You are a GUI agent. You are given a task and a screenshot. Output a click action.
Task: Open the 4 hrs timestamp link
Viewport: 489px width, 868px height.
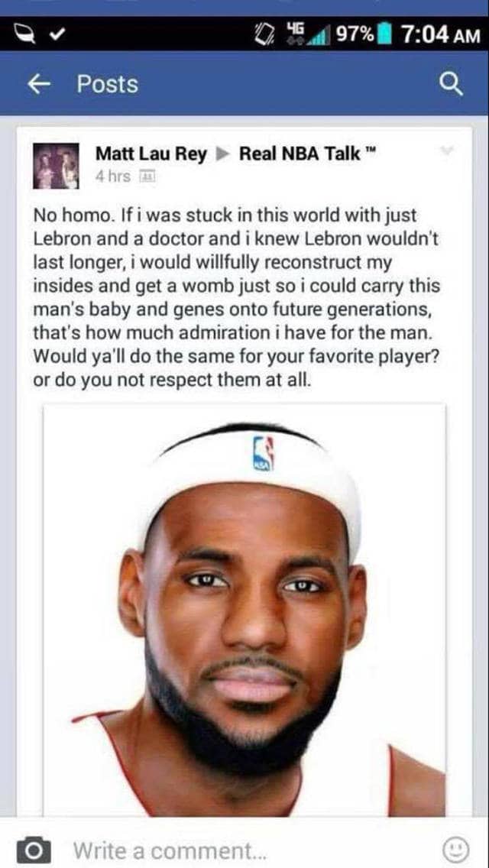pos(112,176)
